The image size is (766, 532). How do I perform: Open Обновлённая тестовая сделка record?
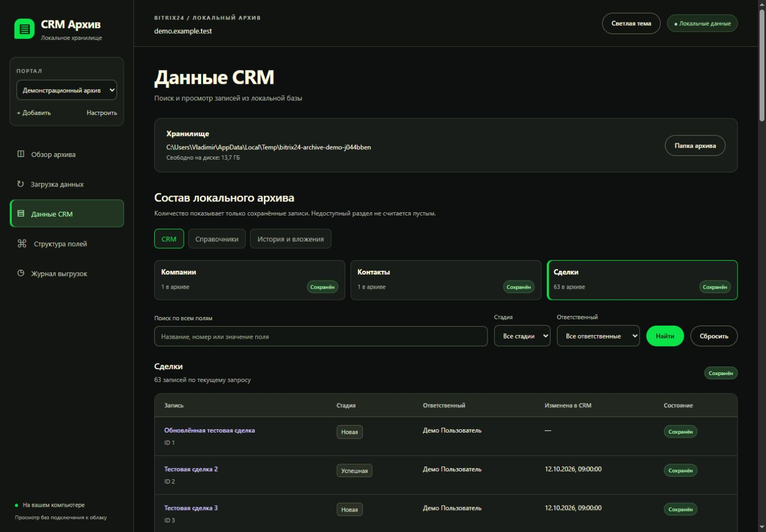210,430
